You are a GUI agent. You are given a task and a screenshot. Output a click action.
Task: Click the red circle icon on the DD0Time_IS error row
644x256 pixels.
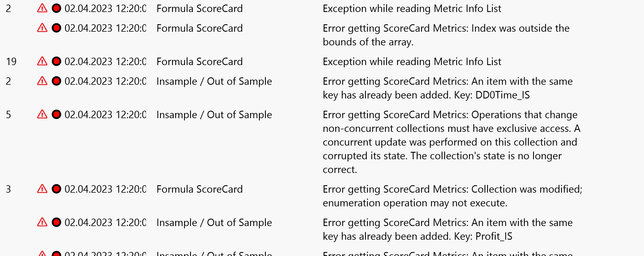tap(56, 81)
